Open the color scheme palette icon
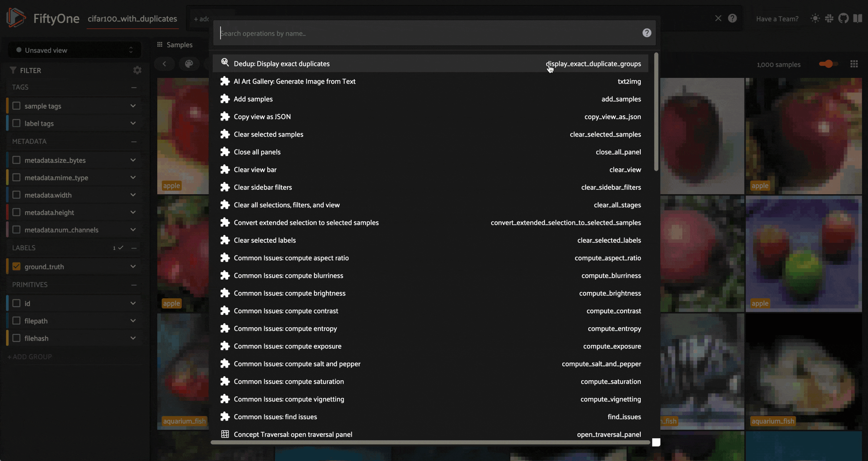Screen dimensions: 868x461 189,64
